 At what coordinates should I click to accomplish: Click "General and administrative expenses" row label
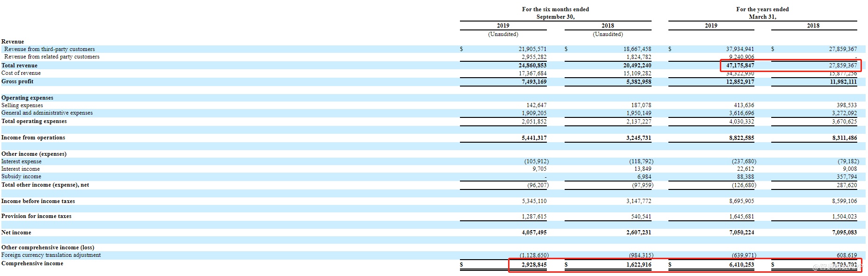pyautogui.click(x=47, y=113)
